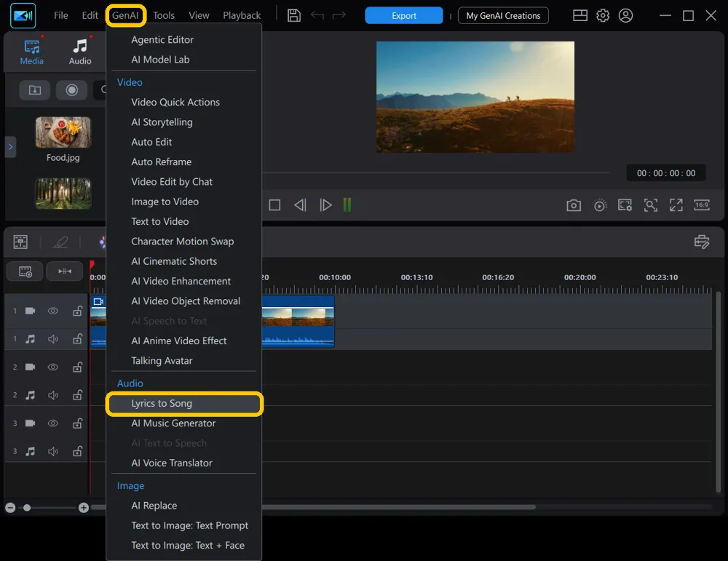The width and height of the screenshot is (728, 561).
Task: Select the forest image thumbnail
Action: click(63, 193)
